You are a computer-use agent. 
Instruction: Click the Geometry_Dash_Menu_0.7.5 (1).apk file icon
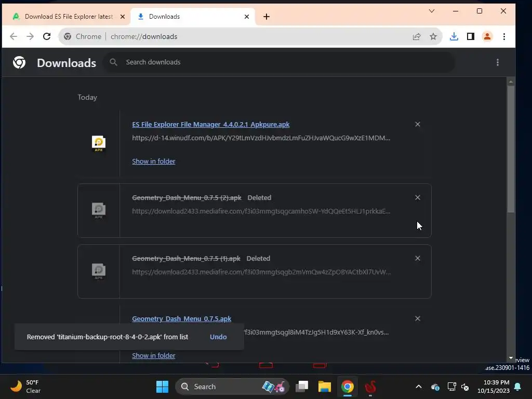[99, 271]
